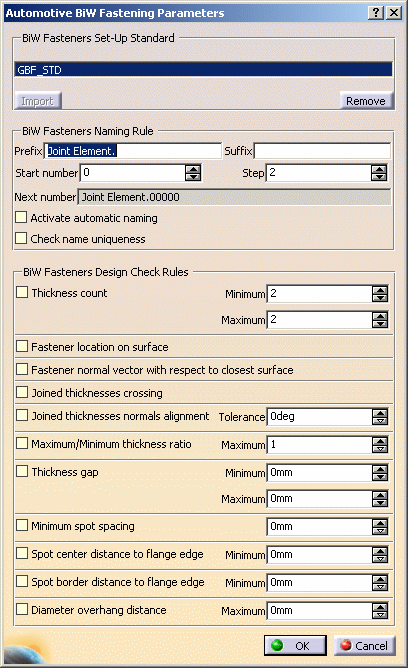The image size is (408, 668).
Task: Enable Fastener location on surface check
Action: [x=22, y=346]
